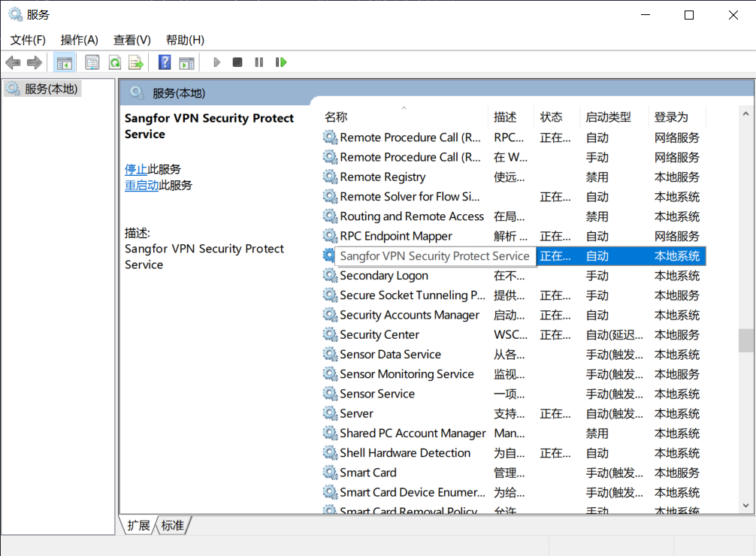The width and height of the screenshot is (756, 556).
Task: Click the Show/Hide Console Tree icon
Action: (65, 62)
